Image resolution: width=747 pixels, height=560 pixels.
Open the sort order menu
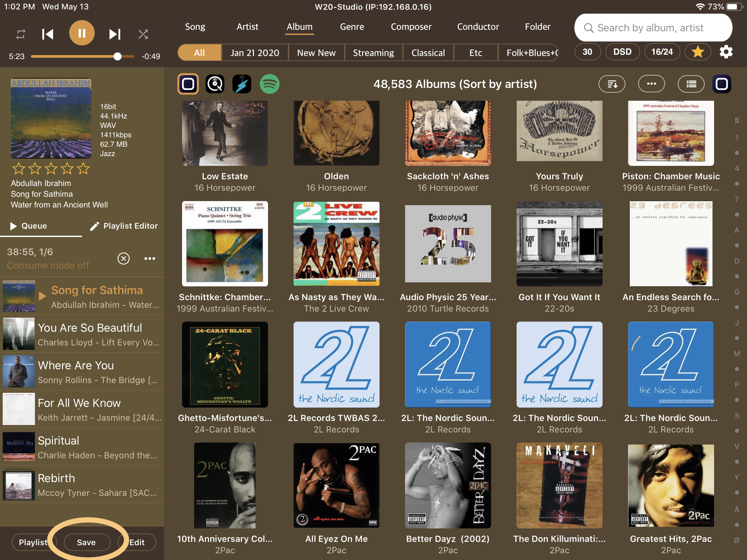[612, 84]
